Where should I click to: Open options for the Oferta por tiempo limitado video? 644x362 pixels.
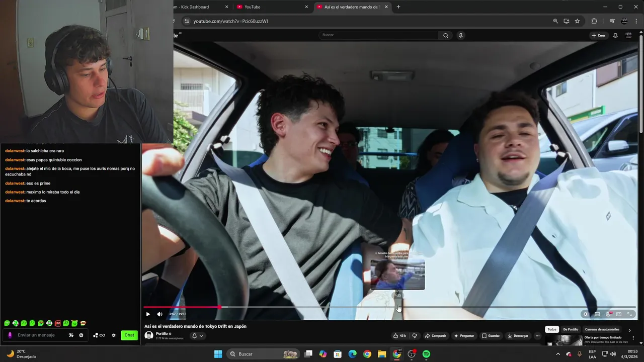coord(633,338)
